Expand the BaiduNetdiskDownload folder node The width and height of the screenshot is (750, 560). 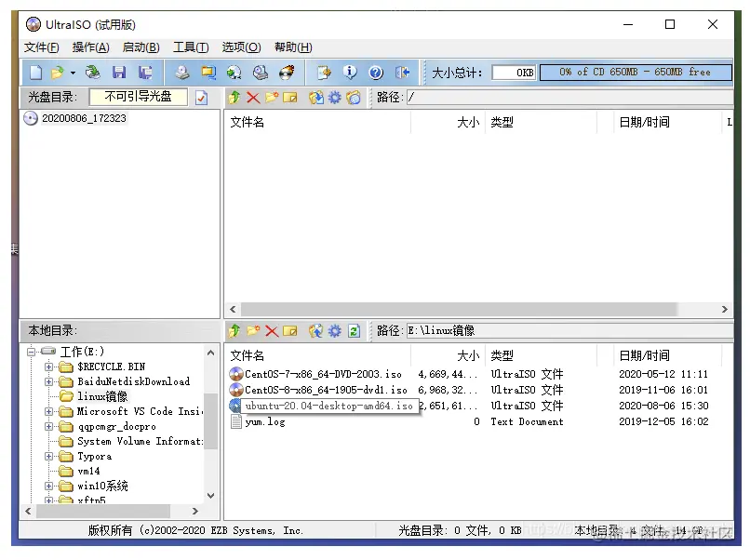tap(48, 382)
